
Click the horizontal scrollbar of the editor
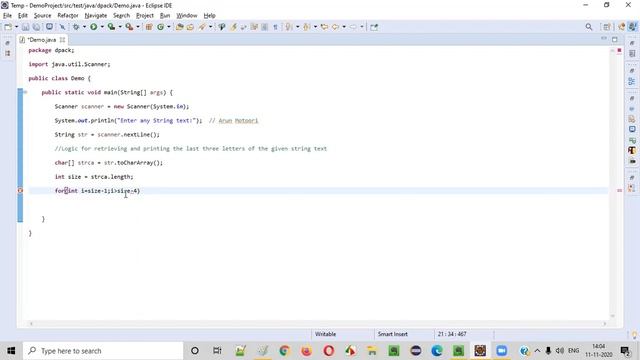point(318,324)
